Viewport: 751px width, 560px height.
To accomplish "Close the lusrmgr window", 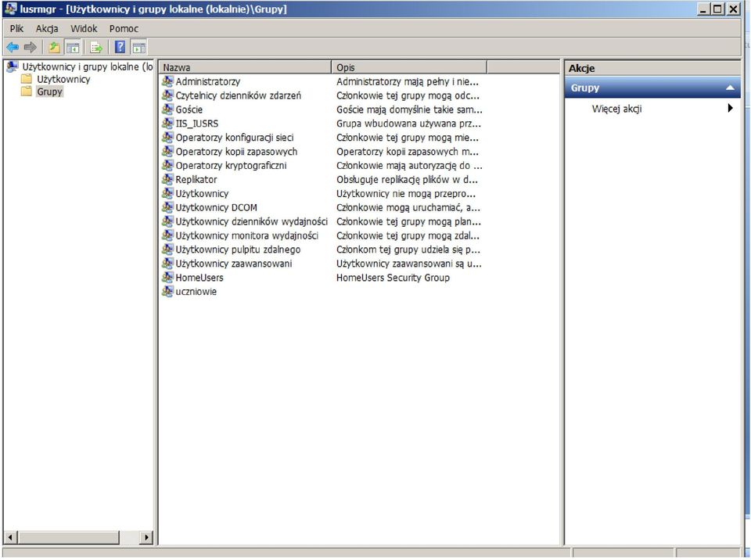I will (733, 9).
